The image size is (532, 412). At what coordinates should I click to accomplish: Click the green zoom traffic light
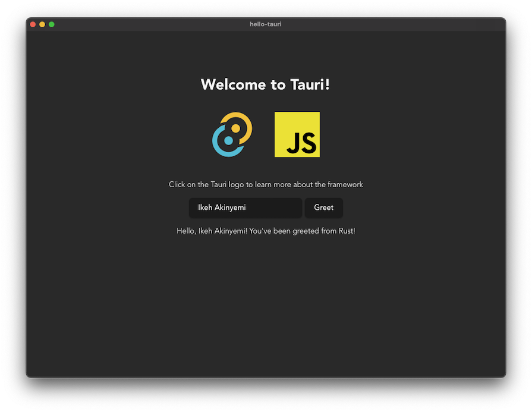pos(51,24)
